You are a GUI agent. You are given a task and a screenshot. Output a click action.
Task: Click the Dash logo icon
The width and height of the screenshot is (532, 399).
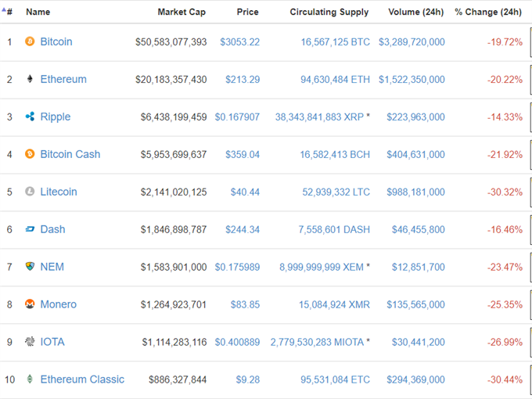[x=30, y=229]
